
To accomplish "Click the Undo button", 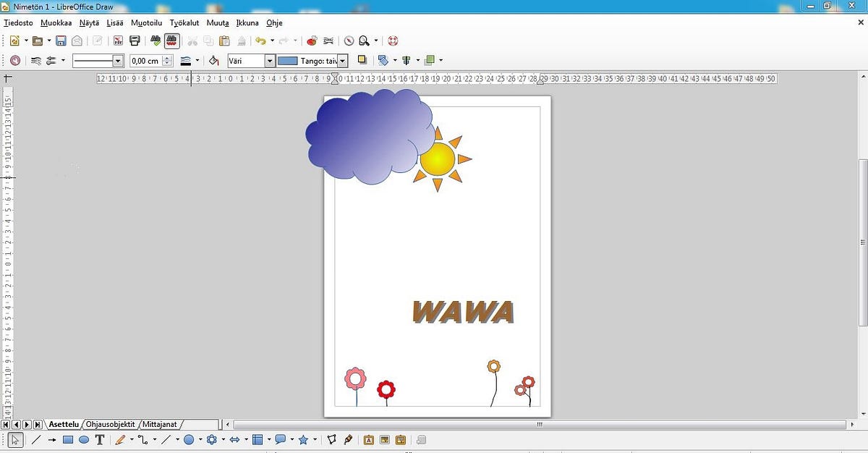I will (x=262, y=41).
